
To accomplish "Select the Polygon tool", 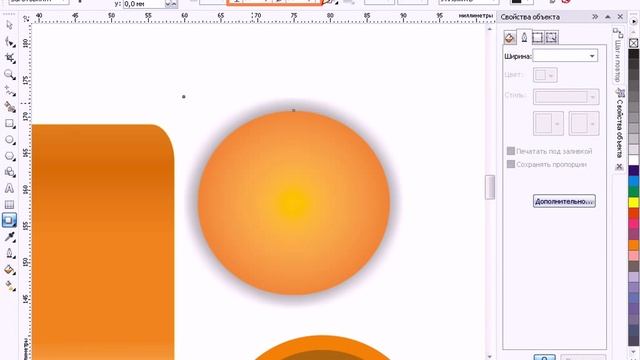I will tap(10, 156).
